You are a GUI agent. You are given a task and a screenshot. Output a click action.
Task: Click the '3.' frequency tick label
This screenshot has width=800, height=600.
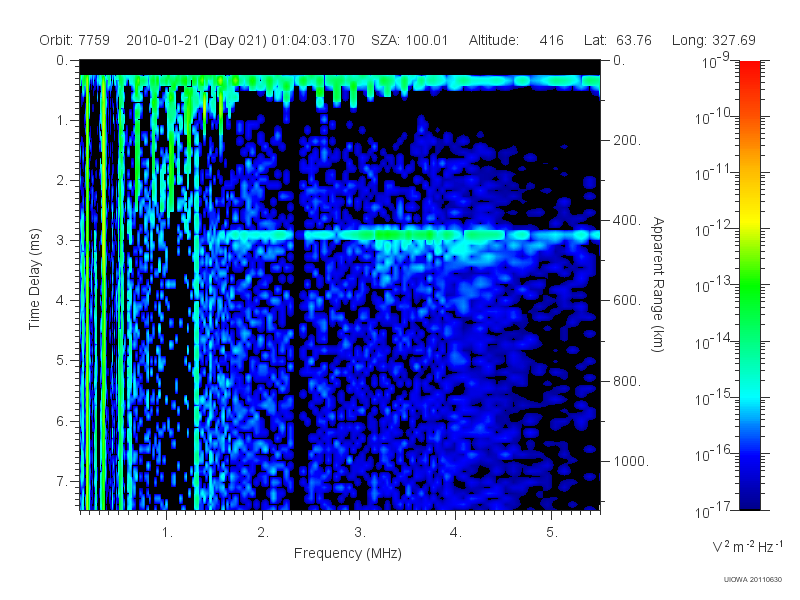[x=359, y=533]
